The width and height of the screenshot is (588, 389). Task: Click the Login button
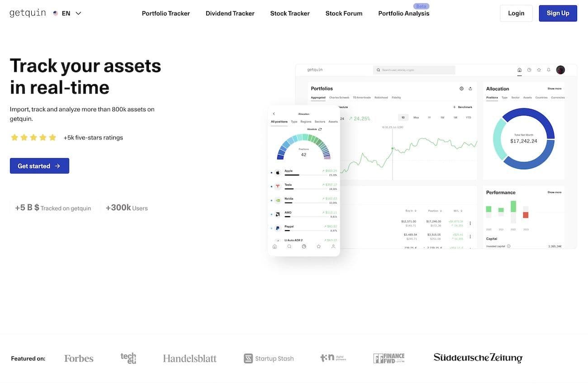(516, 13)
